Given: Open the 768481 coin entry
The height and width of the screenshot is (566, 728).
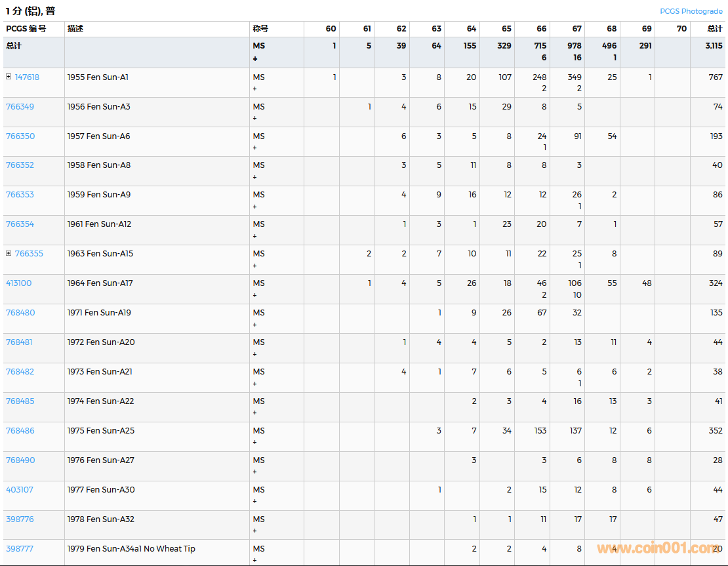Looking at the screenshot, I should pyautogui.click(x=19, y=342).
